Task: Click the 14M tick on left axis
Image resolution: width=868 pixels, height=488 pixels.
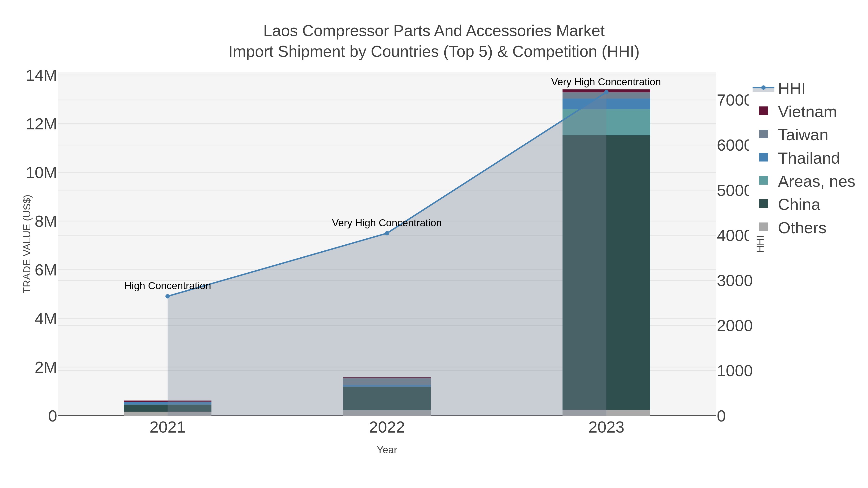Action: click(x=41, y=75)
